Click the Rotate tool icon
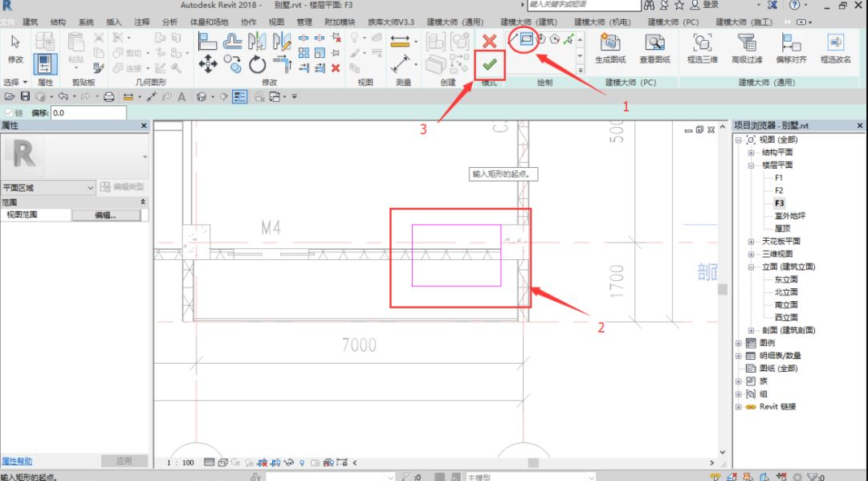This screenshot has height=481, width=868. [x=258, y=64]
